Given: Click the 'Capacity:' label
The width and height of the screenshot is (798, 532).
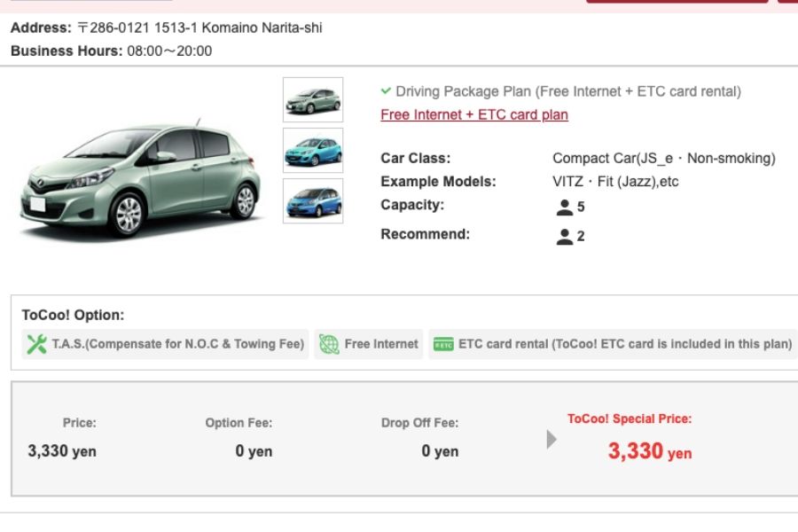Looking at the screenshot, I should pyautogui.click(x=412, y=205).
